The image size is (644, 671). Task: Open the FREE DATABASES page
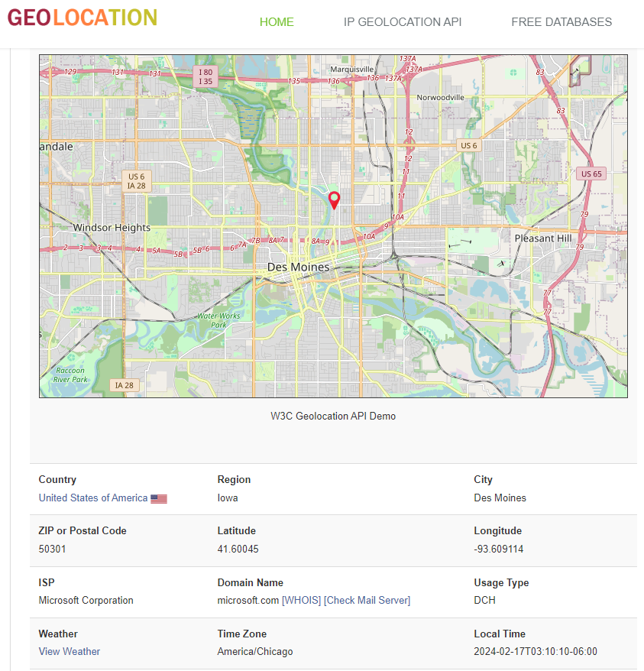tap(561, 22)
